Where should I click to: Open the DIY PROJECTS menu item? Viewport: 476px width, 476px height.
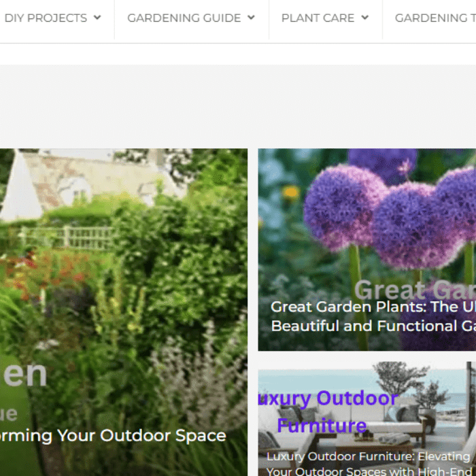click(x=46, y=18)
